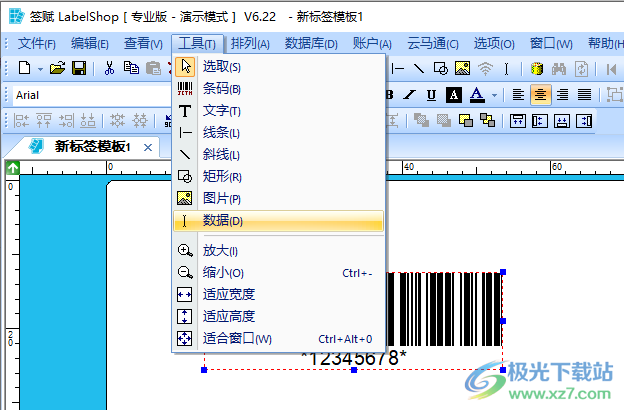The width and height of the screenshot is (624, 410).
Task: Click the center horizontally snowflake icon
Action: (x=117, y=120)
